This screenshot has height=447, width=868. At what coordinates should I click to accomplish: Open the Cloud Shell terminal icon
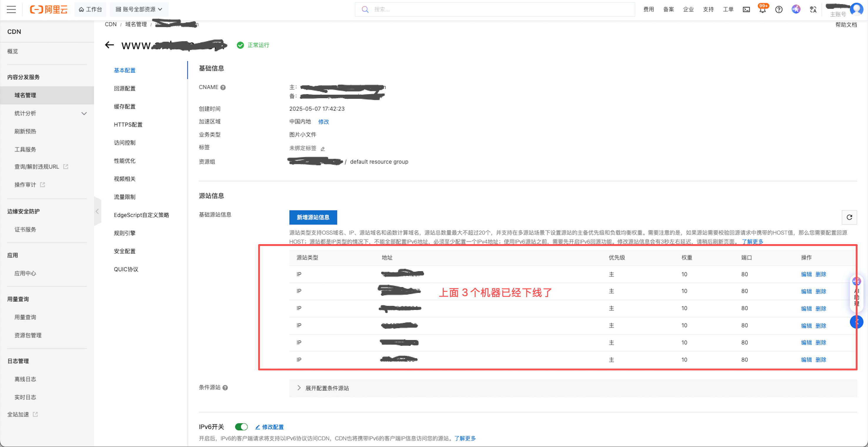tap(746, 10)
